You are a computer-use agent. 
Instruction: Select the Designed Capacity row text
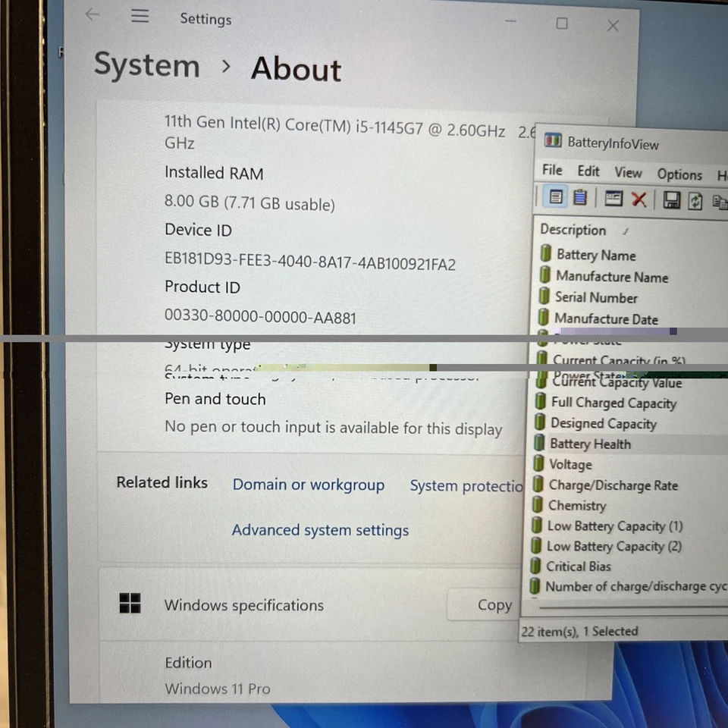(x=603, y=423)
